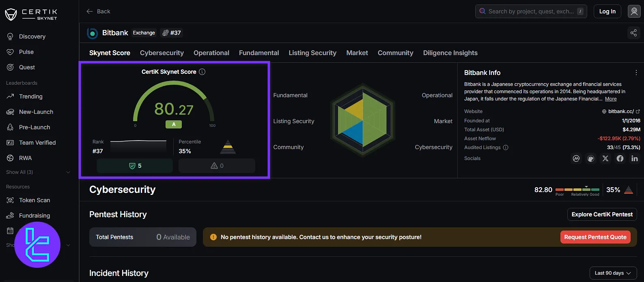Open Bitbank's CoinMarketCap social icon
644x282 pixels.
(x=576, y=158)
